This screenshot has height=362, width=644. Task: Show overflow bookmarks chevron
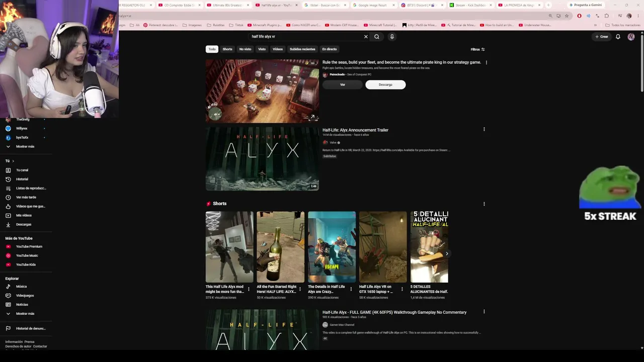coord(595,25)
